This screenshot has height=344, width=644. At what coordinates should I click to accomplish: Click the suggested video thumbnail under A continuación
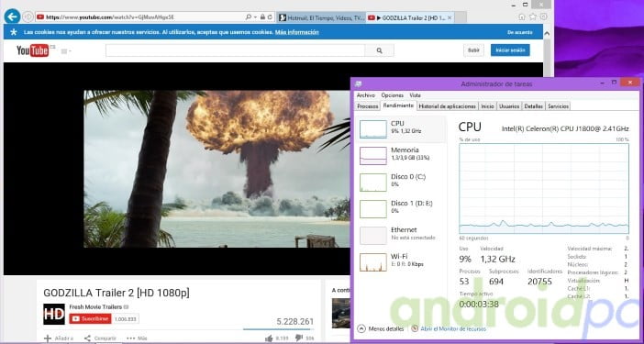point(341,313)
